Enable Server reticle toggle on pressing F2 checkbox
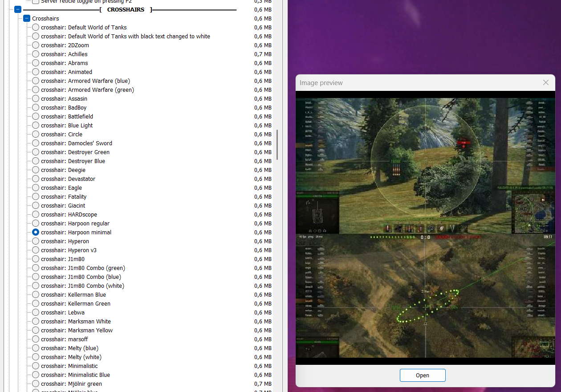Screen dimensions: 561x392 pyautogui.click(x=36, y=1)
